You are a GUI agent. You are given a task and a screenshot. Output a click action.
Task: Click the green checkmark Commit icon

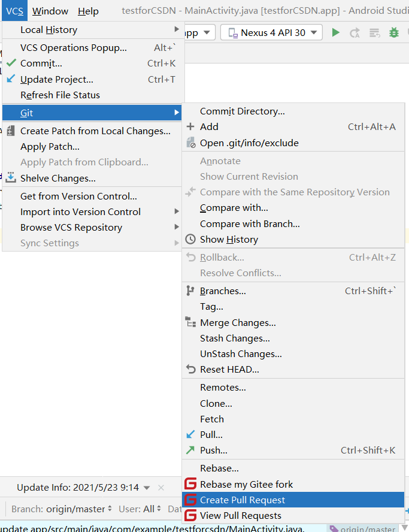click(11, 63)
